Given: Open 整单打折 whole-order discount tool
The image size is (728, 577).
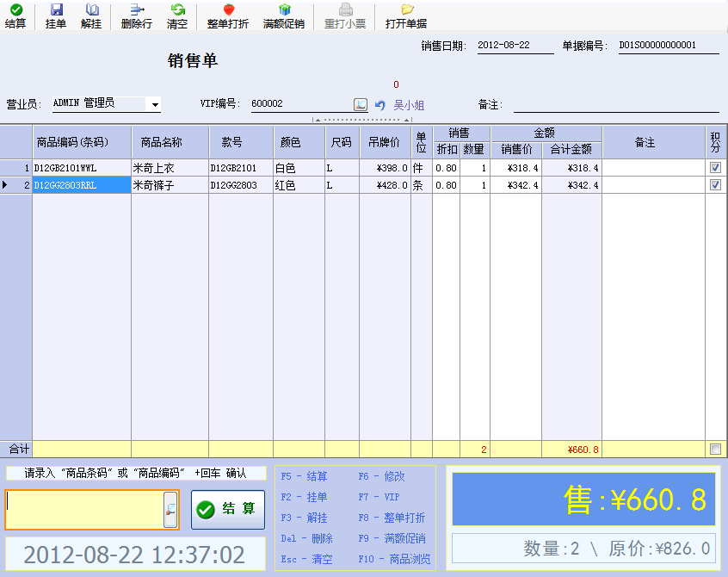Looking at the screenshot, I should click(228, 16).
